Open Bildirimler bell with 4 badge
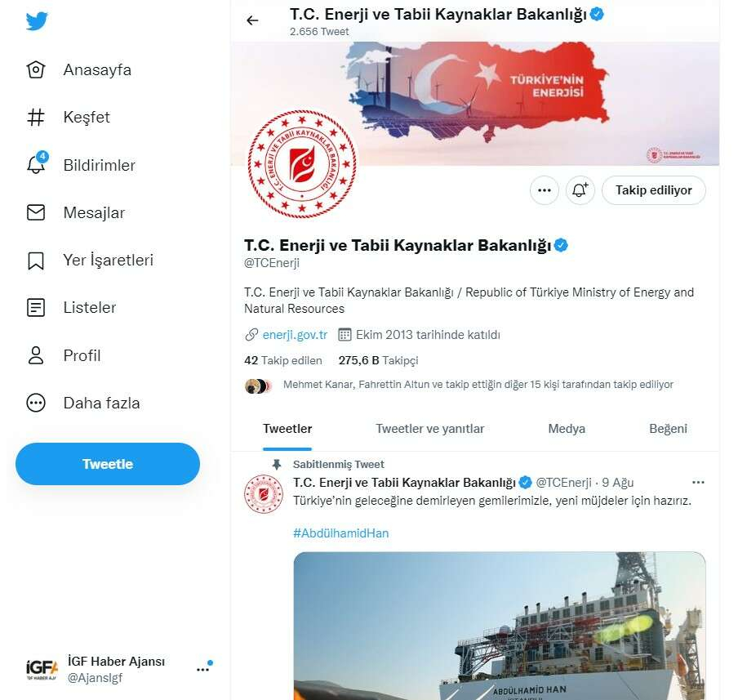The image size is (738, 700). coord(37,163)
